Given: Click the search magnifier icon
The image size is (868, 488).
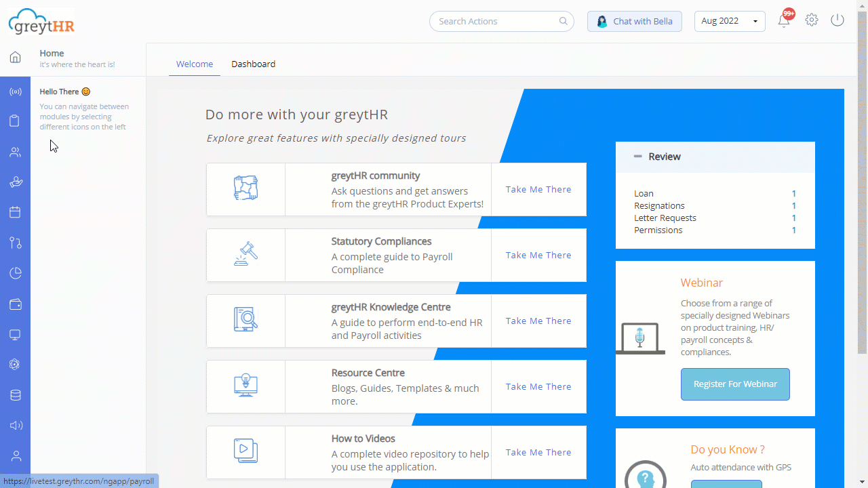Looking at the screenshot, I should tap(563, 21).
